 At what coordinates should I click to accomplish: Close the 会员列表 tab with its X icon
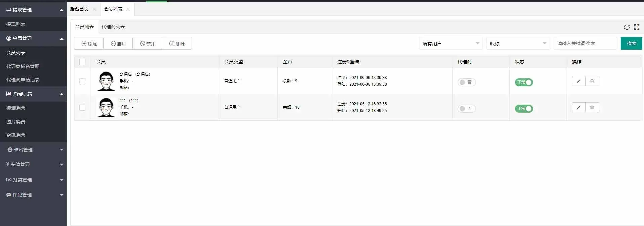(128, 9)
